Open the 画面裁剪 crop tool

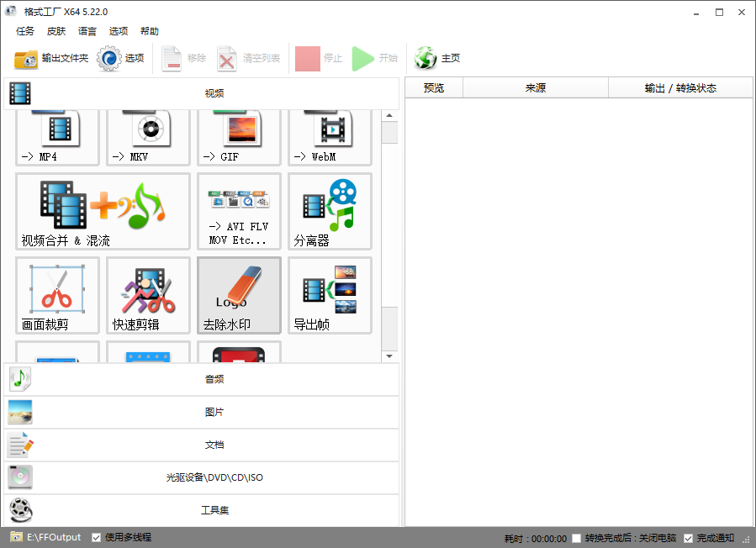tap(57, 295)
